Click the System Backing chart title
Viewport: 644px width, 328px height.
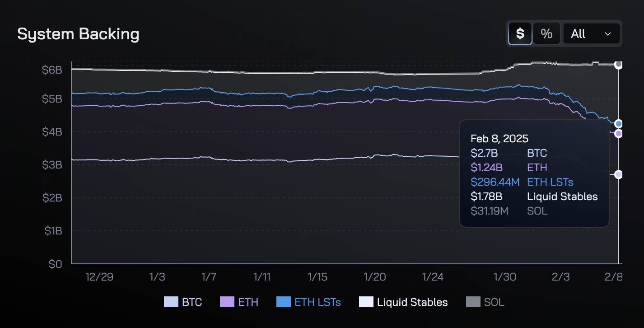(78, 34)
